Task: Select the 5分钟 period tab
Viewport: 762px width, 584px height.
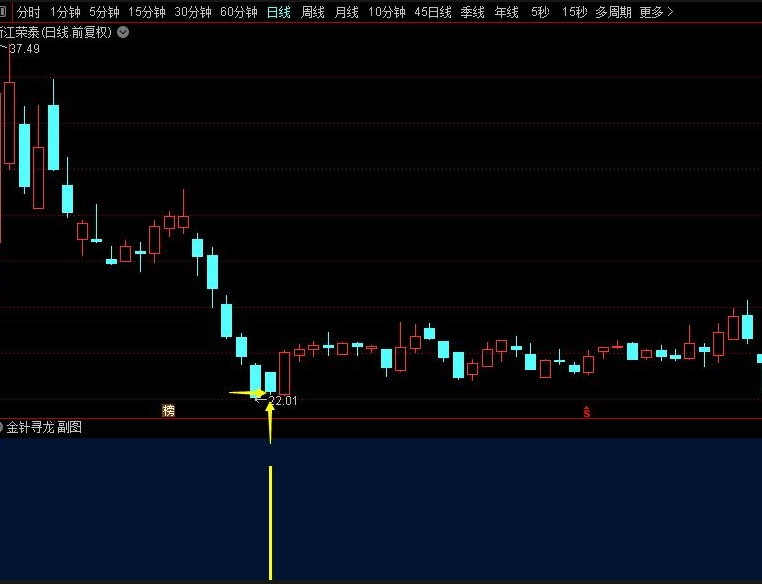Action: (x=104, y=12)
